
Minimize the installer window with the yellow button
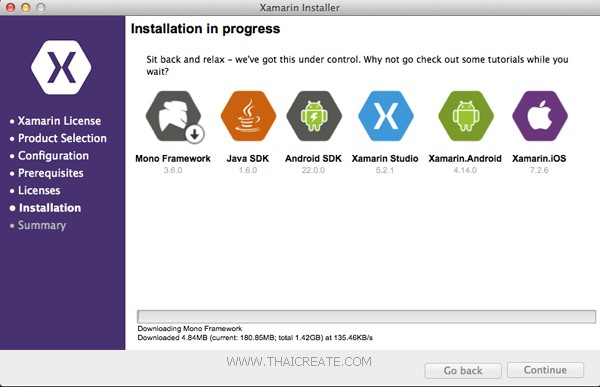26,7
